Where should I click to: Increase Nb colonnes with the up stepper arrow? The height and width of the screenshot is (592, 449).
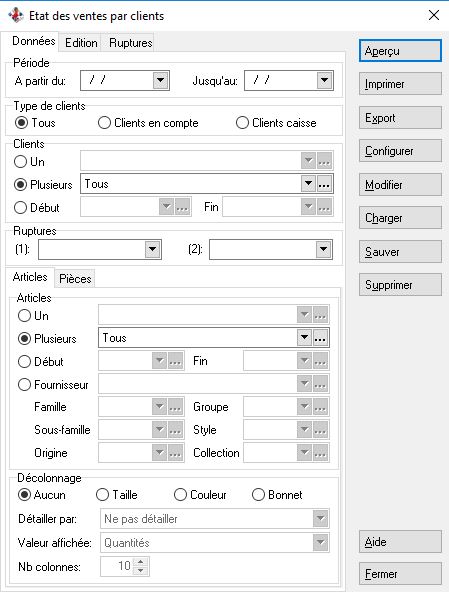[x=141, y=561]
